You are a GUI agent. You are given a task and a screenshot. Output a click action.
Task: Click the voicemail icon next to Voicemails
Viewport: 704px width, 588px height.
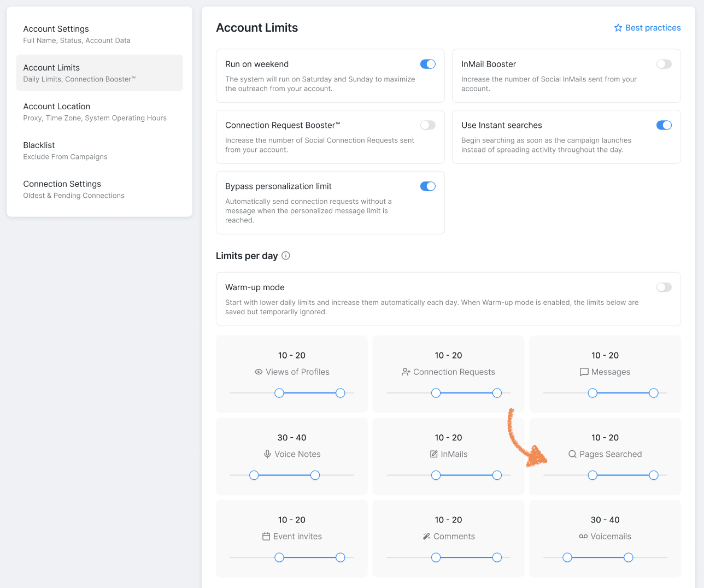tap(583, 537)
